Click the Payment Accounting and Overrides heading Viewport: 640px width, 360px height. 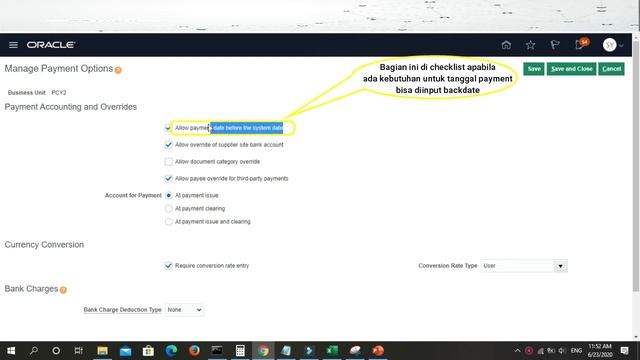coord(71,107)
